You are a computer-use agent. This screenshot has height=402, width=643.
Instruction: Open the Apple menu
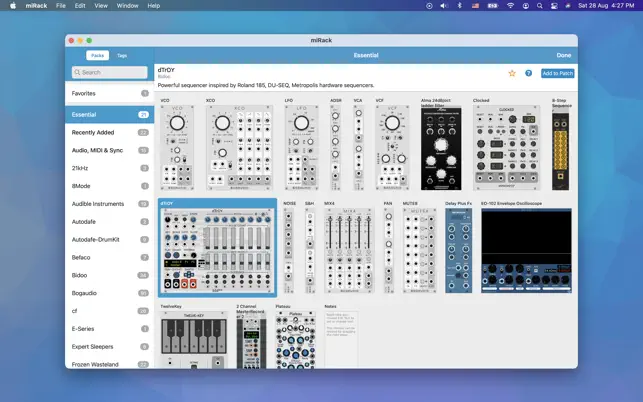tap(13, 6)
